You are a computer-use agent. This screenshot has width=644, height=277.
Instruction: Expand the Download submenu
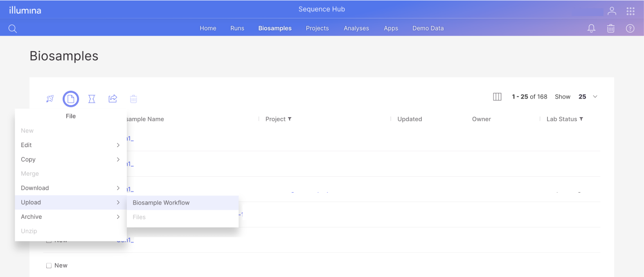click(70, 188)
